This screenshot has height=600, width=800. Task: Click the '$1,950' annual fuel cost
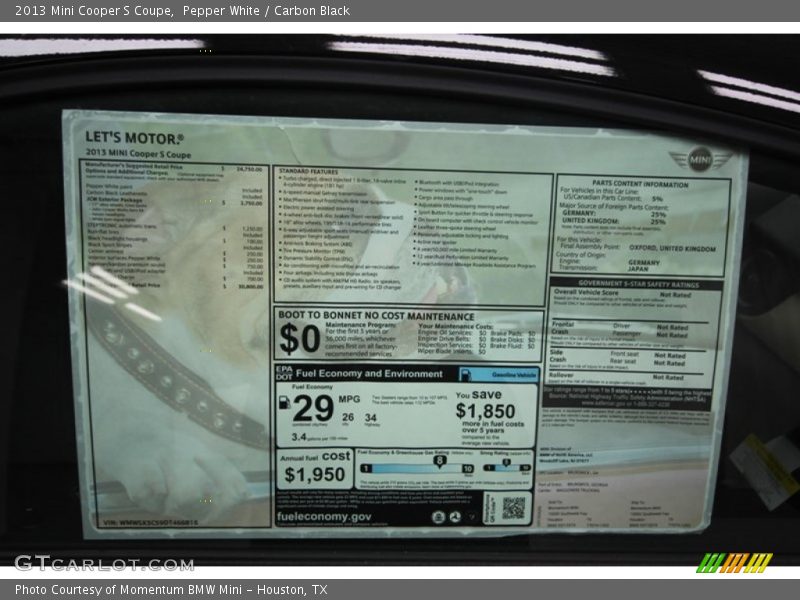(x=315, y=474)
